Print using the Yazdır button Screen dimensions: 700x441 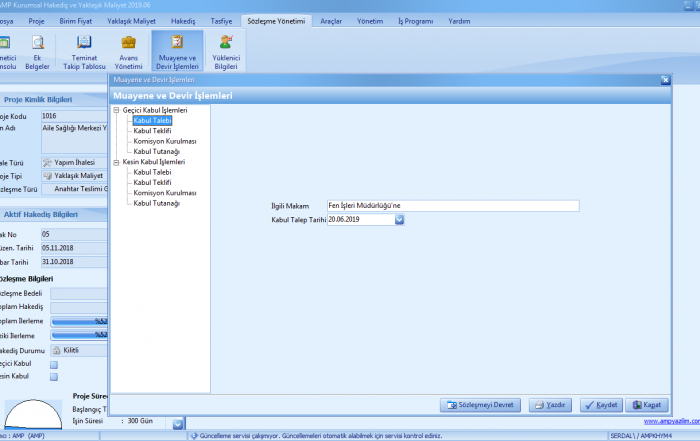pyautogui.click(x=550, y=405)
